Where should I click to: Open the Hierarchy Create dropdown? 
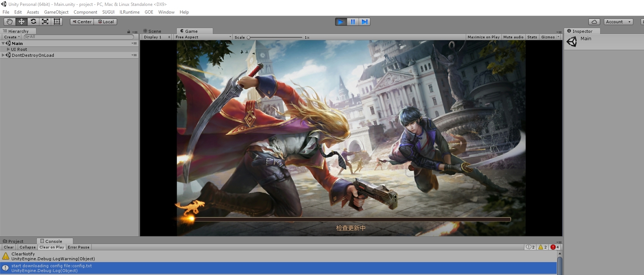(x=12, y=37)
